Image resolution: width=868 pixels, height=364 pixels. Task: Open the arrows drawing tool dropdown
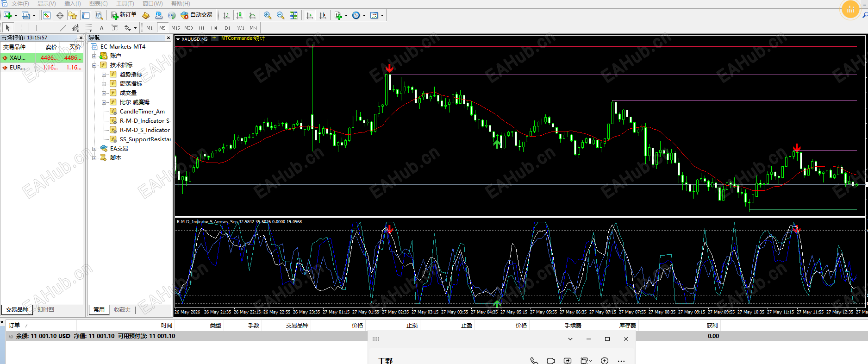(x=135, y=28)
